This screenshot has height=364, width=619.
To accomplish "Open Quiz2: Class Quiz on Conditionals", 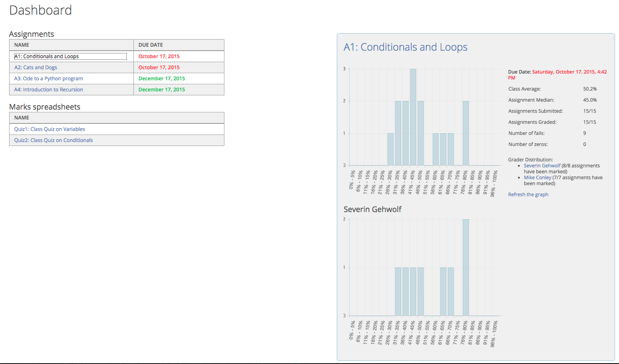I will click(53, 140).
